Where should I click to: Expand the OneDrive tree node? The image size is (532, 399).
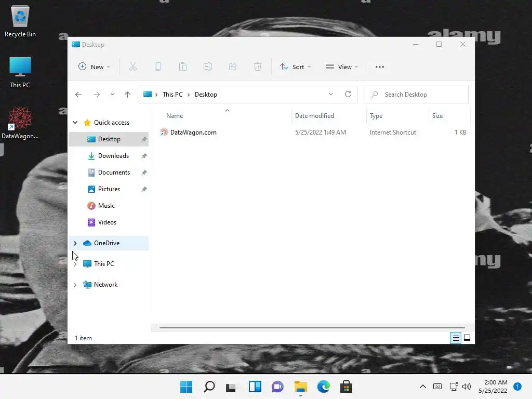75,243
